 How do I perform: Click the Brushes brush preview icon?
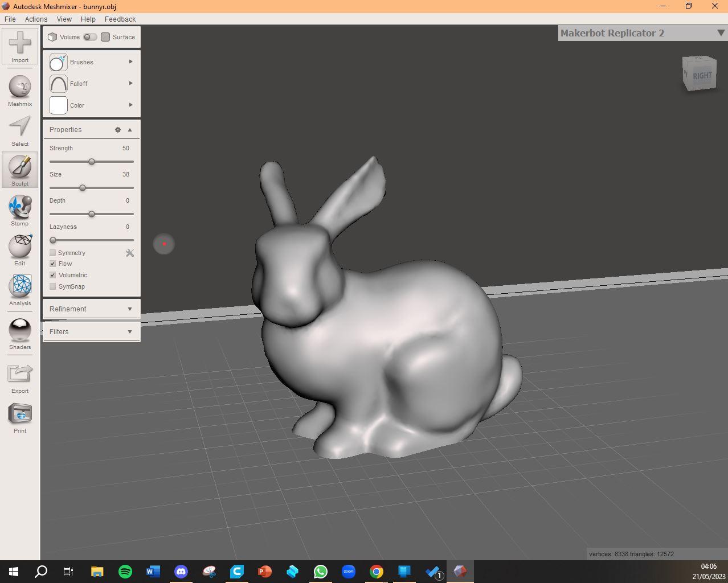pos(58,62)
